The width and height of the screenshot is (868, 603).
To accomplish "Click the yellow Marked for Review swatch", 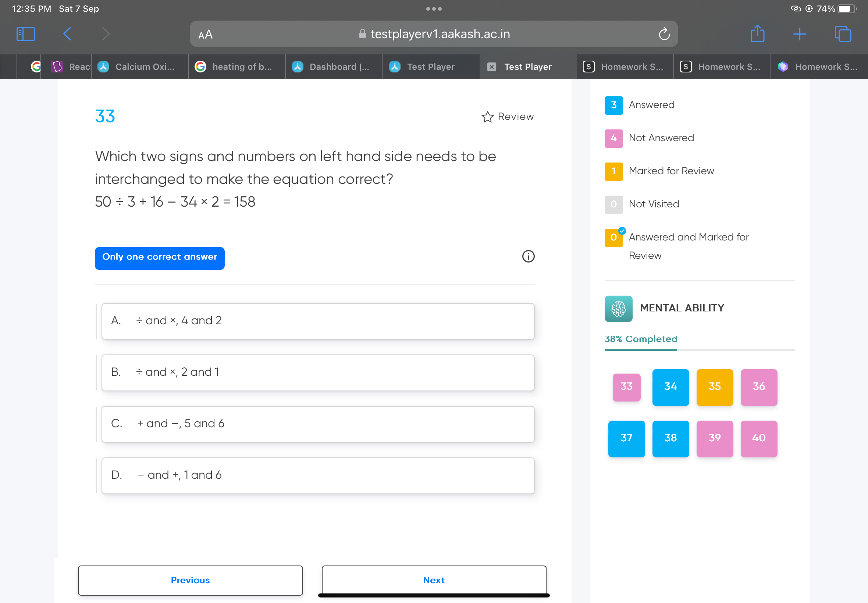I will [x=614, y=172].
